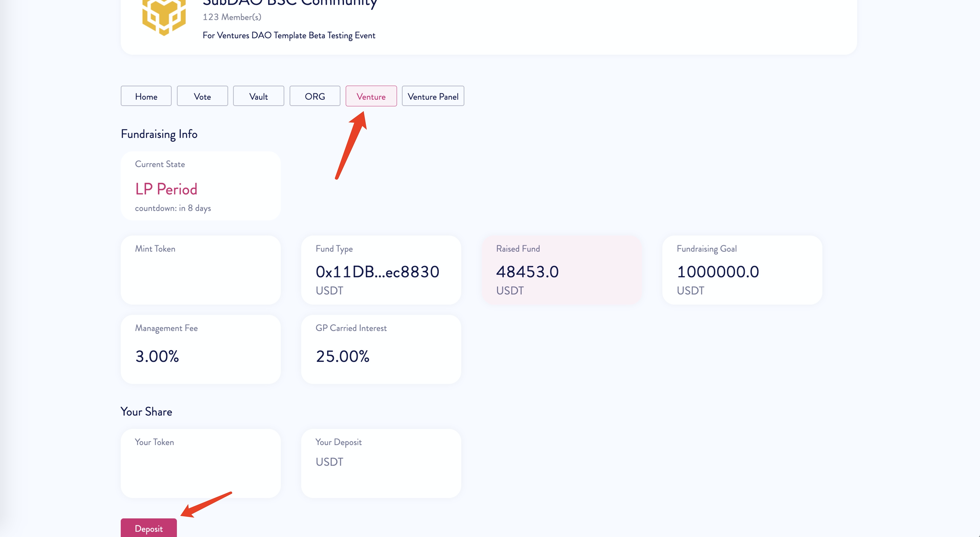The height and width of the screenshot is (537, 980).
Task: Click the 123 Member(s) text
Action: point(232,17)
